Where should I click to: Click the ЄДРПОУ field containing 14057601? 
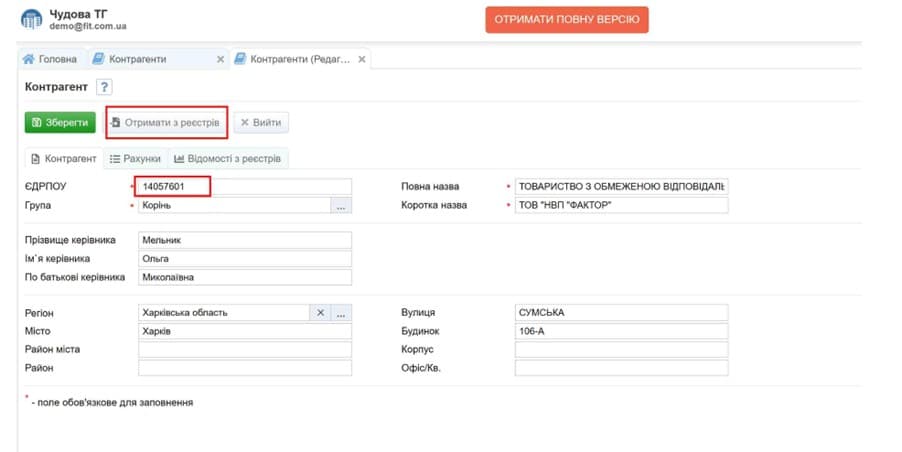[x=244, y=186]
